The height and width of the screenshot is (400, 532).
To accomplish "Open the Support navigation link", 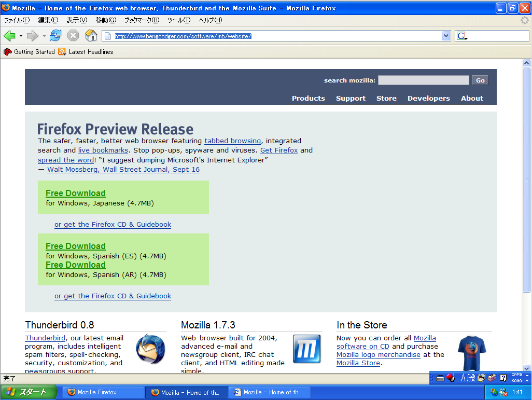I will [351, 98].
